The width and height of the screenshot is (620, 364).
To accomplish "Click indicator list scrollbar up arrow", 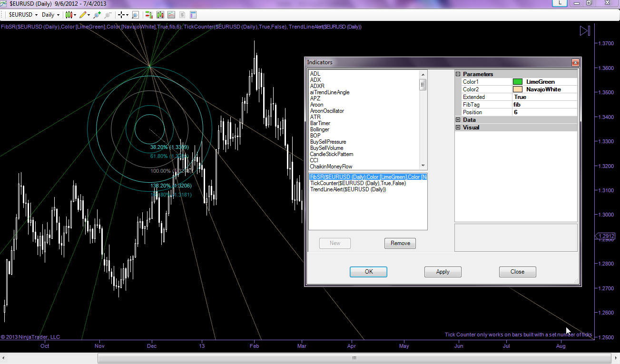I will (423, 74).
